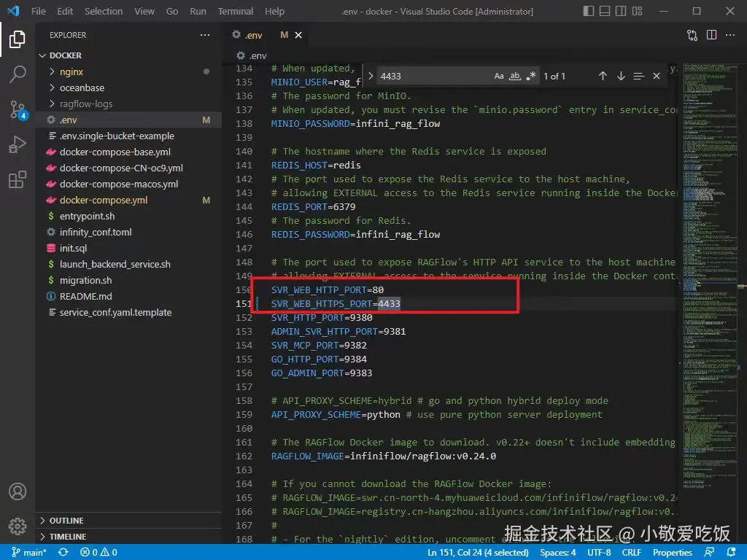Click the Open Changes icon in editor toolbar
747x560 pixels.
(692, 35)
